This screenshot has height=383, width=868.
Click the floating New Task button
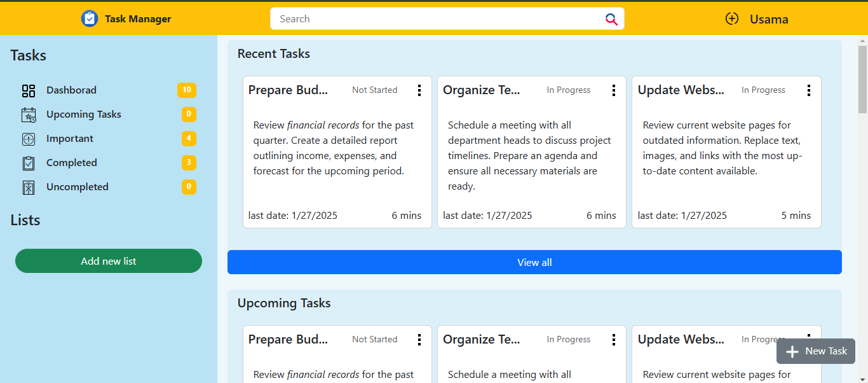point(816,351)
